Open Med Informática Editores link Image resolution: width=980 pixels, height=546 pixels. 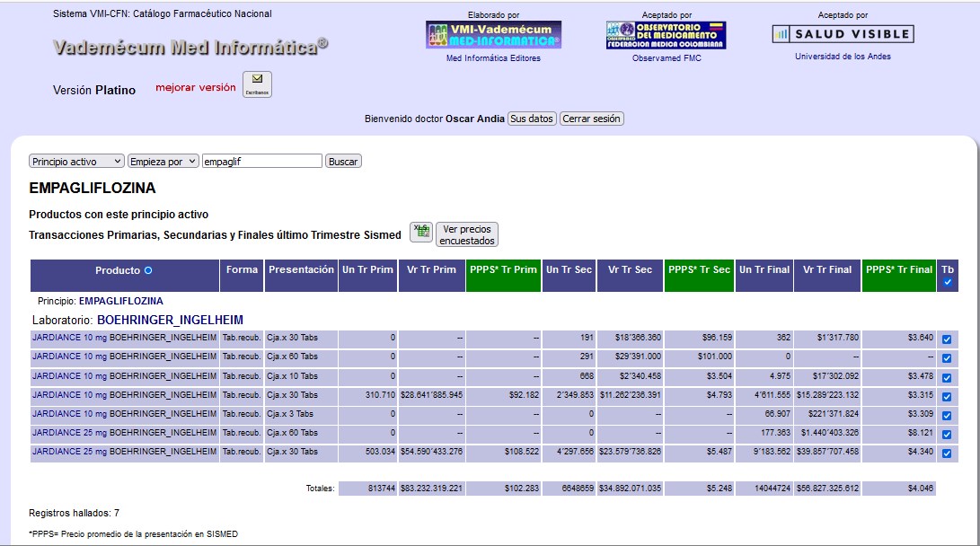click(493, 58)
